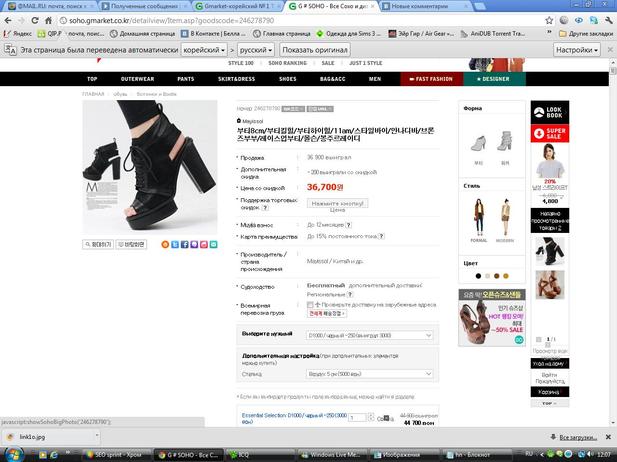Open the LOOK BOOK sidebar banner
The image size is (617, 462).
[550, 112]
